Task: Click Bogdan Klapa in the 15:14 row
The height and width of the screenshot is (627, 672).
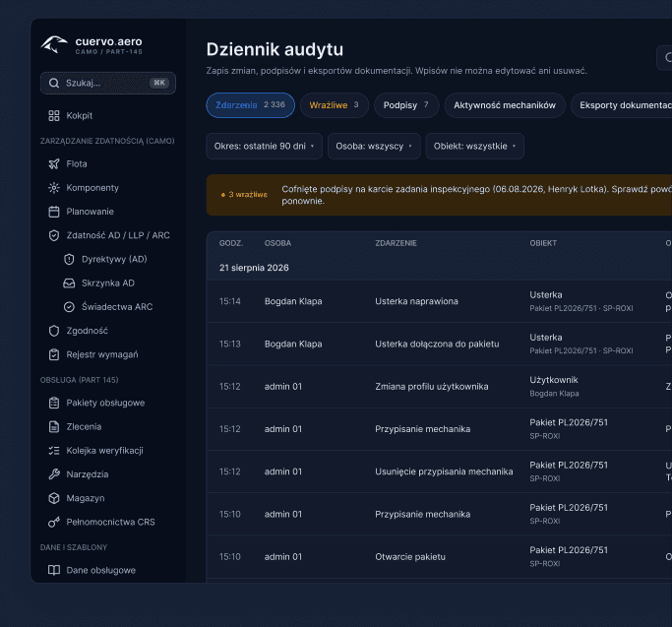Action: pyautogui.click(x=293, y=301)
